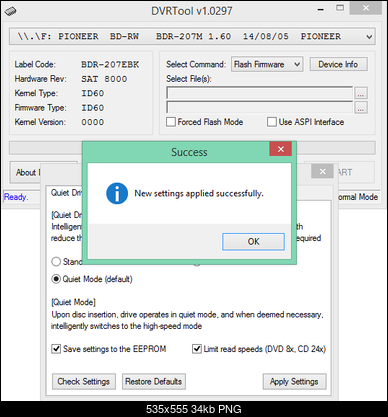
Task: Minimize the DVRTool window
Action: pyautogui.click(x=321, y=10)
